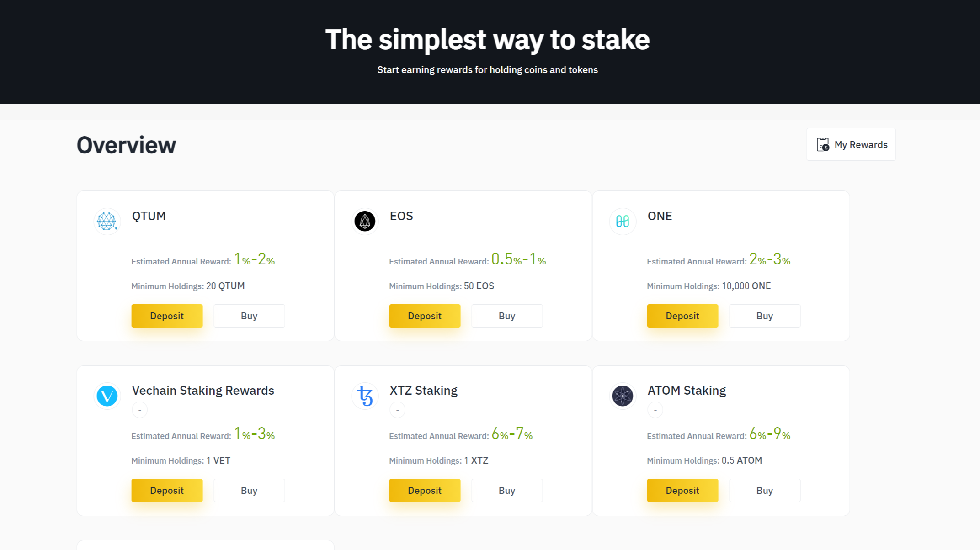The width and height of the screenshot is (980, 550).
Task: Click the ATOM staking icon
Action: [x=623, y=395]
